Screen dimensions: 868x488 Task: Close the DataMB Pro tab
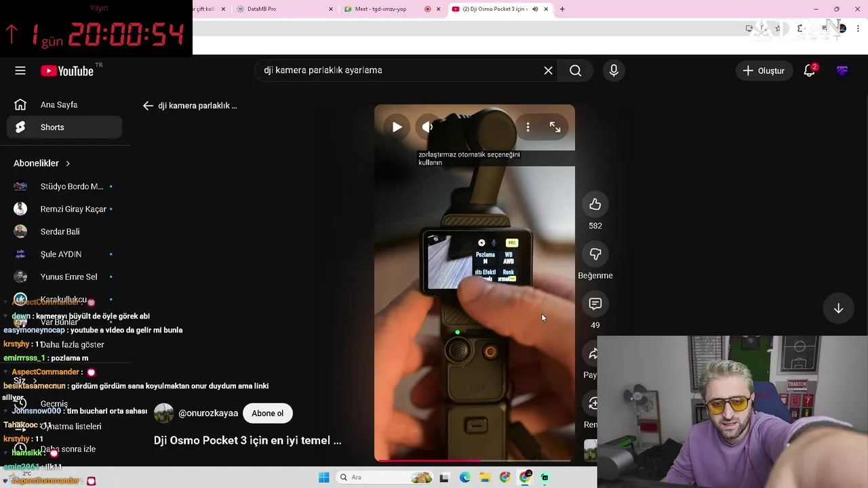tap(331, 9)
